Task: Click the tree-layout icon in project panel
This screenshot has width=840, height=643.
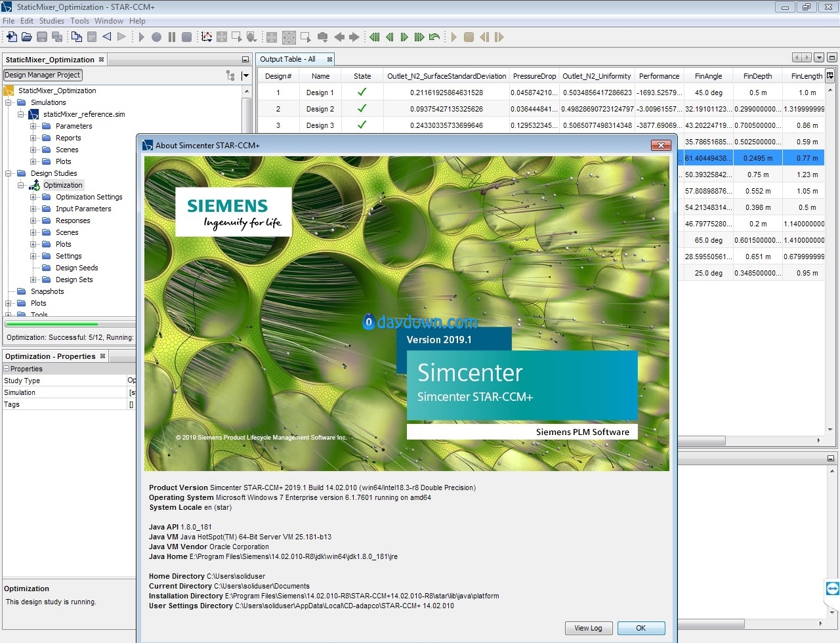Action: pyautogui.click(x=230, y=75)
